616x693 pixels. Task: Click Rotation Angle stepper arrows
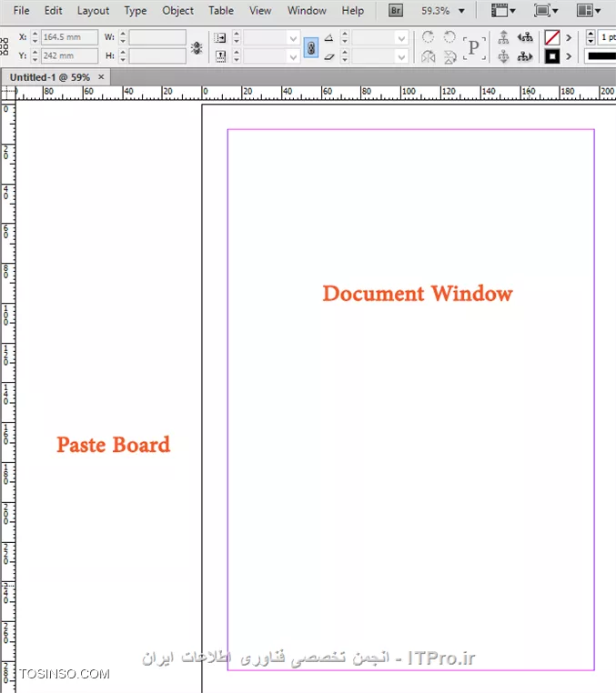coord(345,37)
